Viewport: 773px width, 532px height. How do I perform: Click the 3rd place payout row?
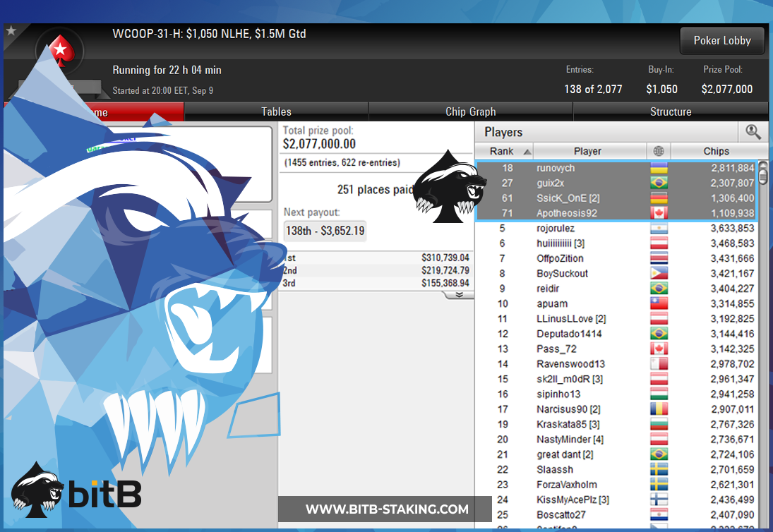click(x=377, y=283)
